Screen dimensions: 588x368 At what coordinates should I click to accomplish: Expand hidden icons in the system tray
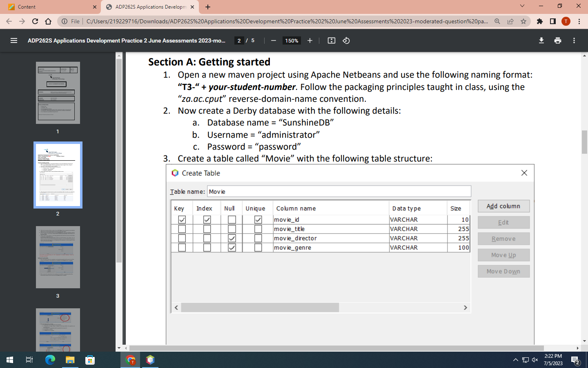(515, 360)
